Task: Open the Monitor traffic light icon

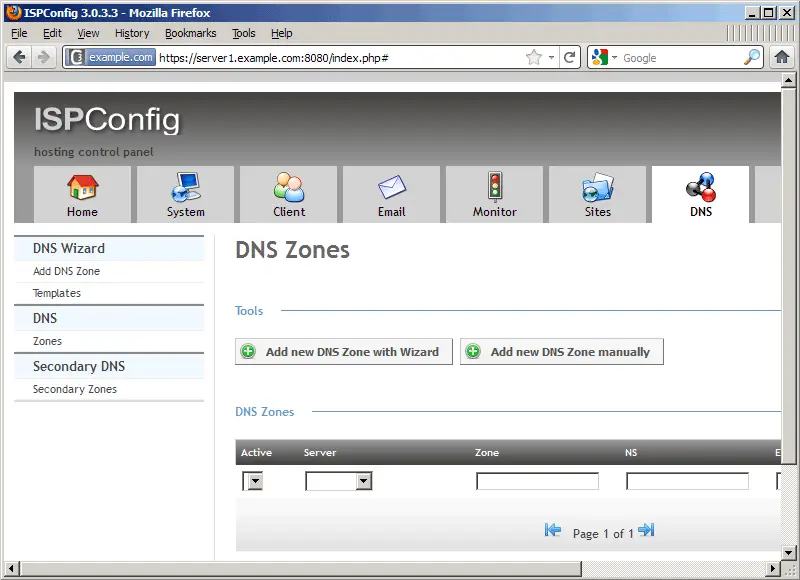Action: point(494,186)
